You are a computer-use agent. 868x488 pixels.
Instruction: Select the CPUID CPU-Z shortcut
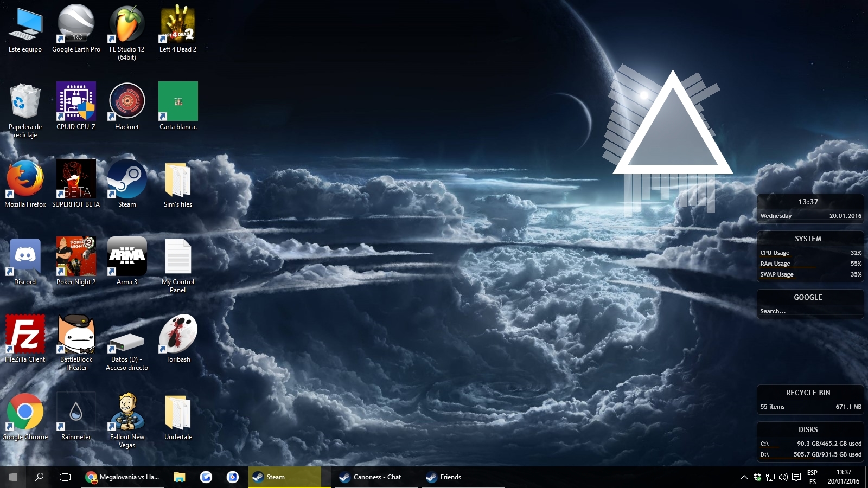(x=76, y=107)
